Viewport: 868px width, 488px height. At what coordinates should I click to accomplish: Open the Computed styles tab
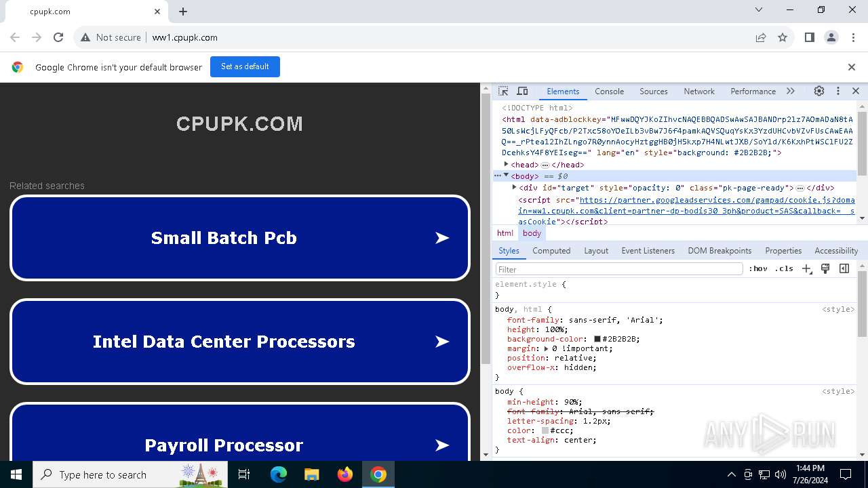pyautogui.click(x=551, y=251)
